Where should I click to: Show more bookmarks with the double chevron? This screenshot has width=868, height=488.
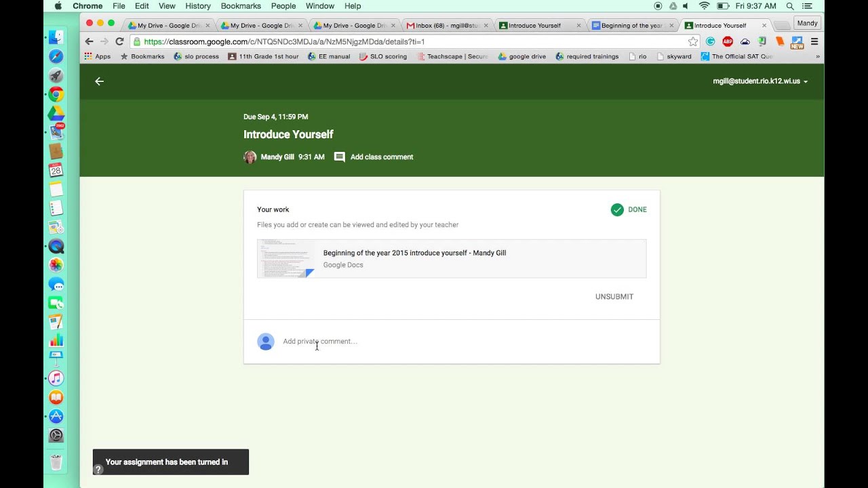point(817,56)
